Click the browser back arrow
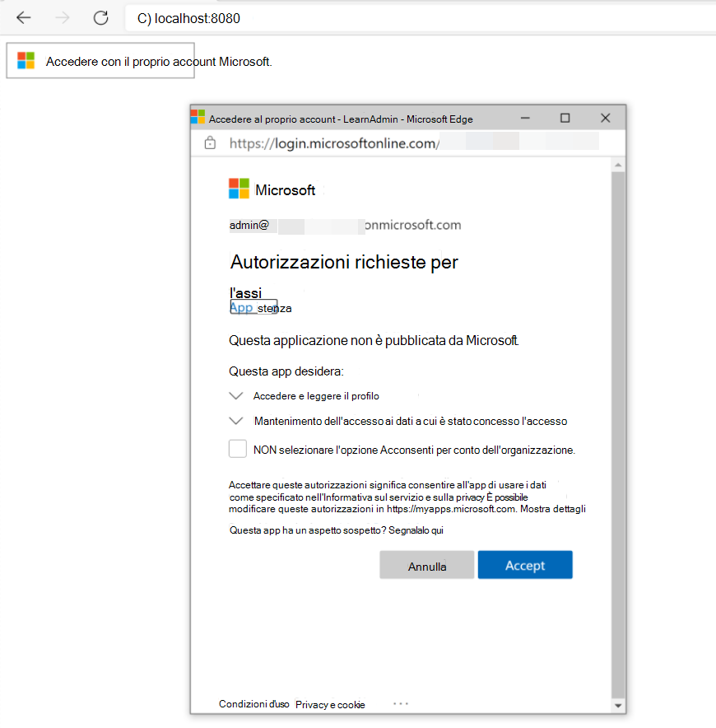Viewport: 716px width, 728px height. point(23,17)
